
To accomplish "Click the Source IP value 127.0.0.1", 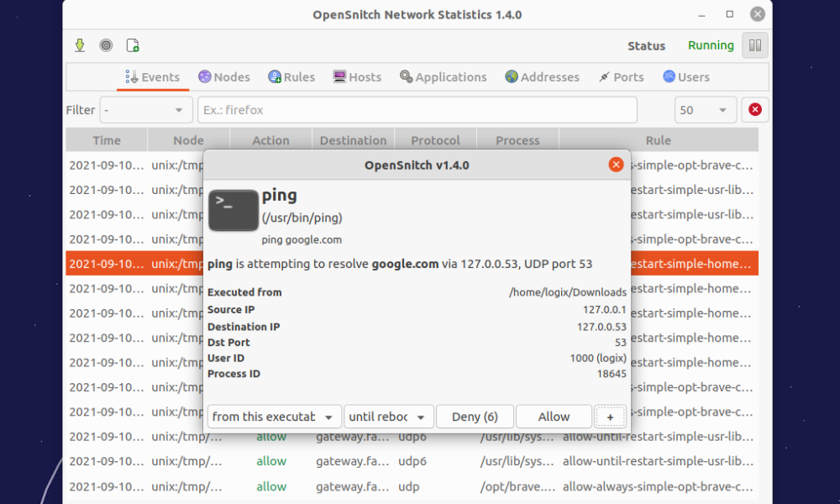I will click(604, 310).
